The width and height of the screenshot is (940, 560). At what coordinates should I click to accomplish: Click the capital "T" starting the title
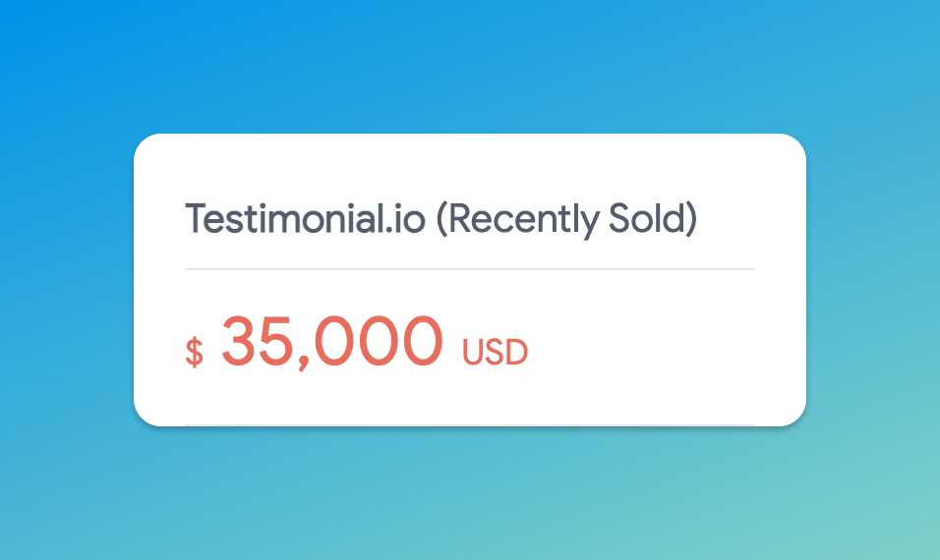point(196,219)
